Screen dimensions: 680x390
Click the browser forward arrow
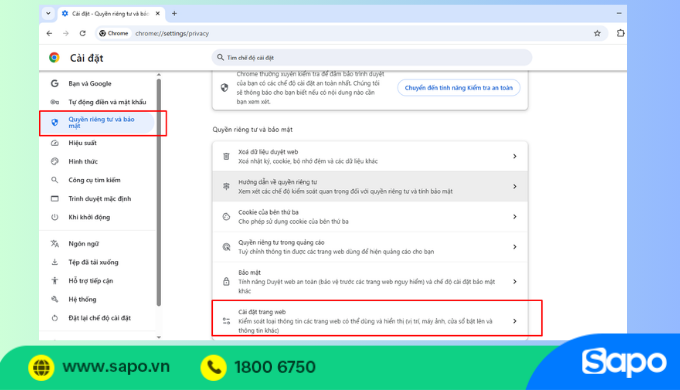(66, 33)
